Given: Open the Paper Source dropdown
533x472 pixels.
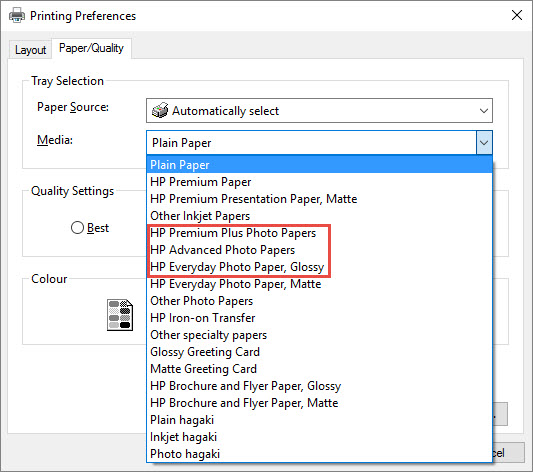Looking at the screenshot, I should pos(319,110).
